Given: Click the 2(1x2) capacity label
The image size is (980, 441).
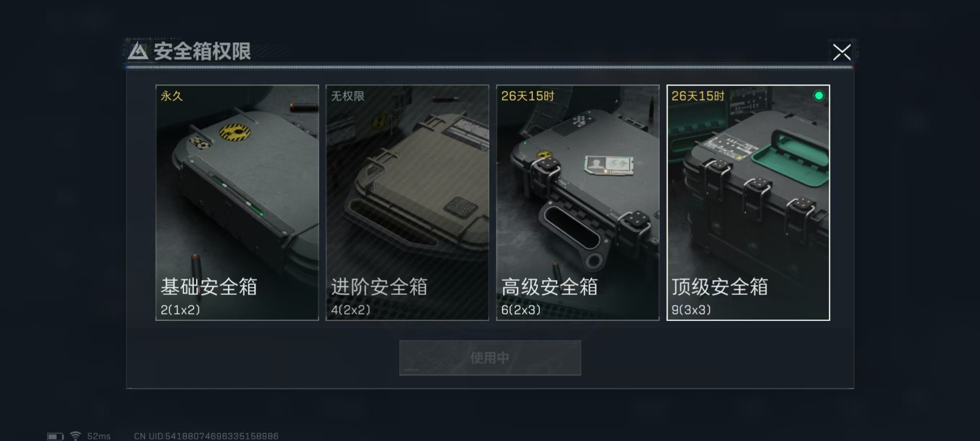Looking at the screenshot, I should [180, 310].
